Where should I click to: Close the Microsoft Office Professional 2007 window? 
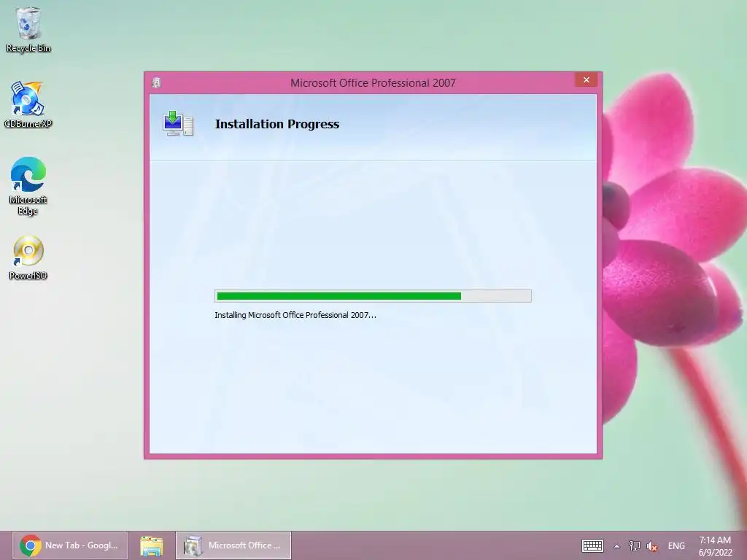click(x=587, y=80)
